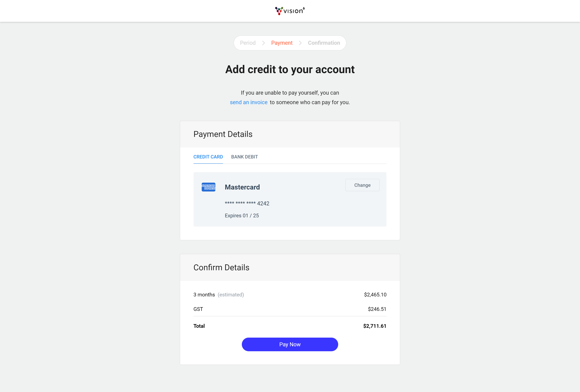Open the Confirmation breadcrumb step
Viewport: 580px width, 392px height.
[x=324, y=43]
